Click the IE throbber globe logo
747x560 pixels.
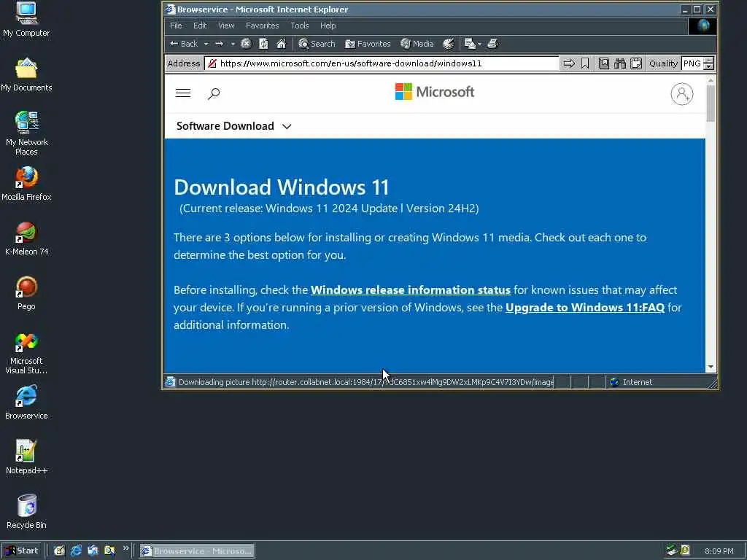[x=703, y=26]
